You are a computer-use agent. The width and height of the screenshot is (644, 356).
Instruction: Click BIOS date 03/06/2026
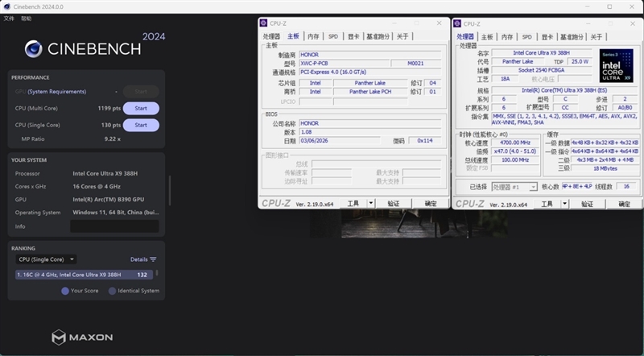tap(340, 141)
